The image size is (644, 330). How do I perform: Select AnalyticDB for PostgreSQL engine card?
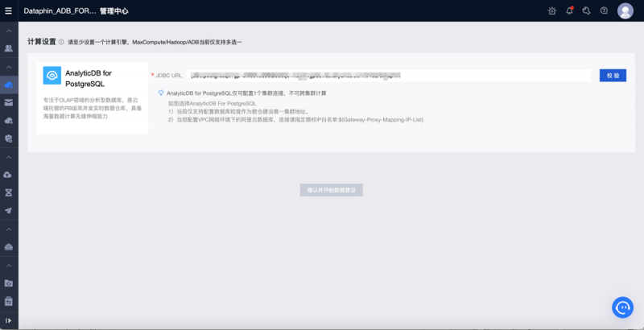93,97
